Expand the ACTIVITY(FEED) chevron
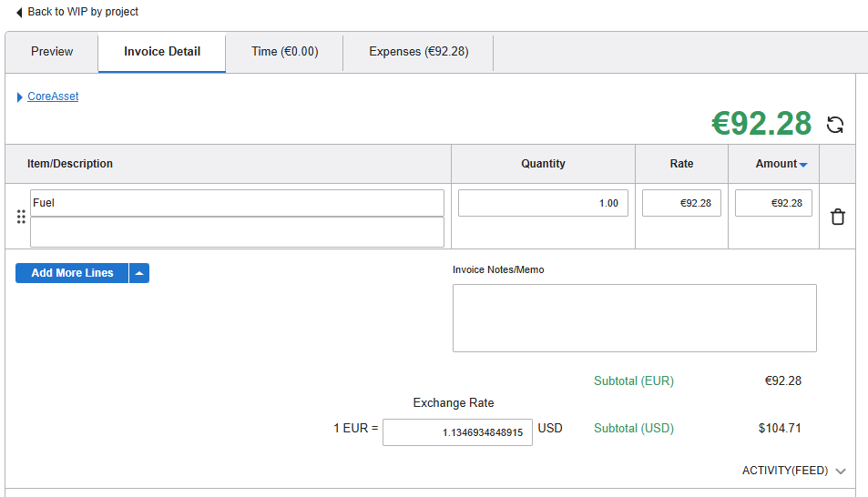This screenshot has height=497, width=868. pyautogui.click(x=841, y=471)
